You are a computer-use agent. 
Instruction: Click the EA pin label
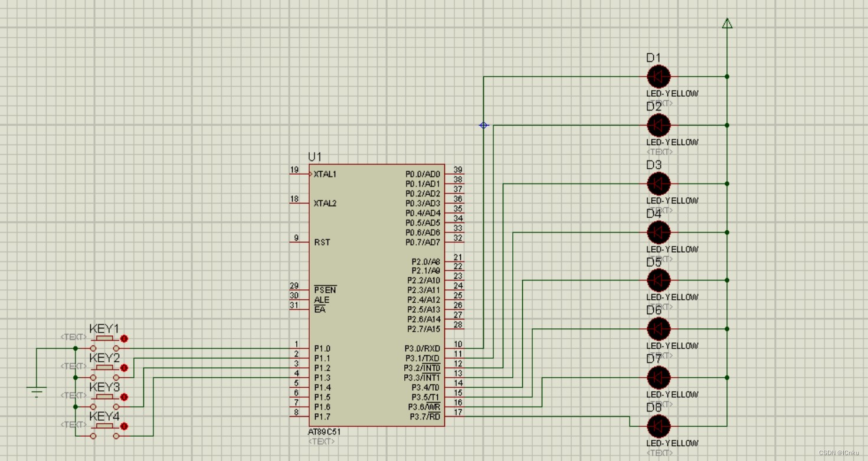[x=319, y=309]
